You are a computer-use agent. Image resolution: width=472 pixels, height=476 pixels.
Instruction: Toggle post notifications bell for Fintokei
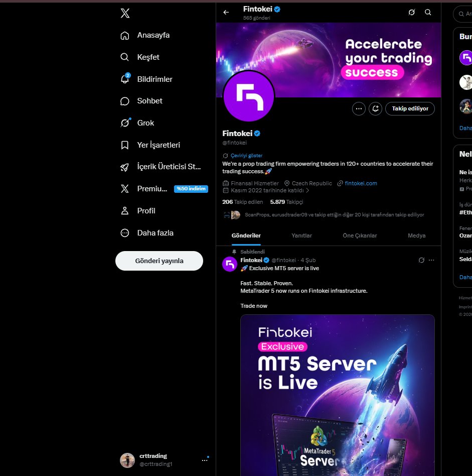375,108
